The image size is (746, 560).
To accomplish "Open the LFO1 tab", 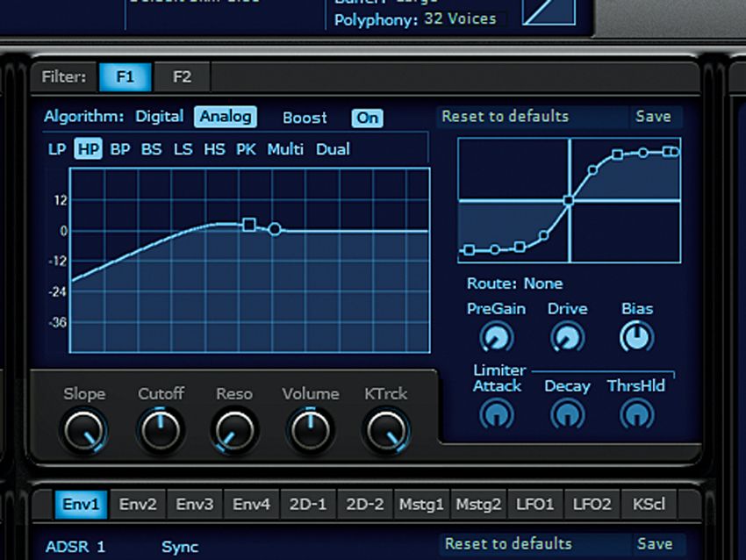I will tap(534, 504).
